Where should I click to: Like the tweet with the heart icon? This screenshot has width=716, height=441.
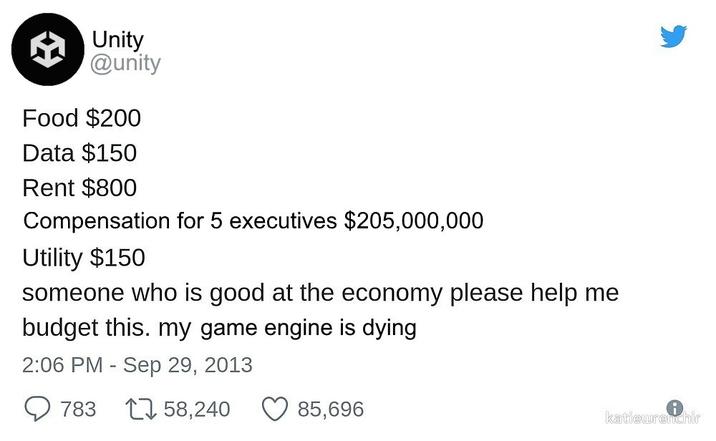click(x=275, y=409)
